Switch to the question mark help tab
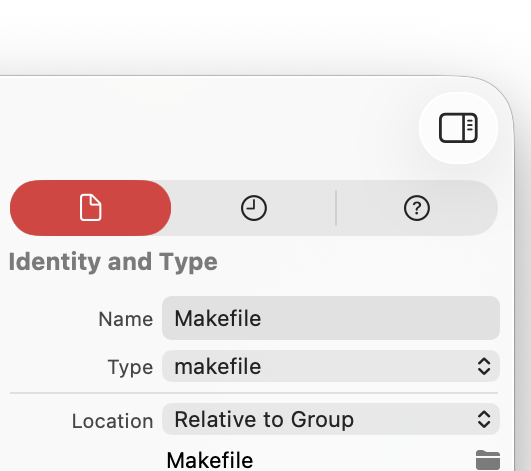The image size is (531, 471). (x=417, y=208)
